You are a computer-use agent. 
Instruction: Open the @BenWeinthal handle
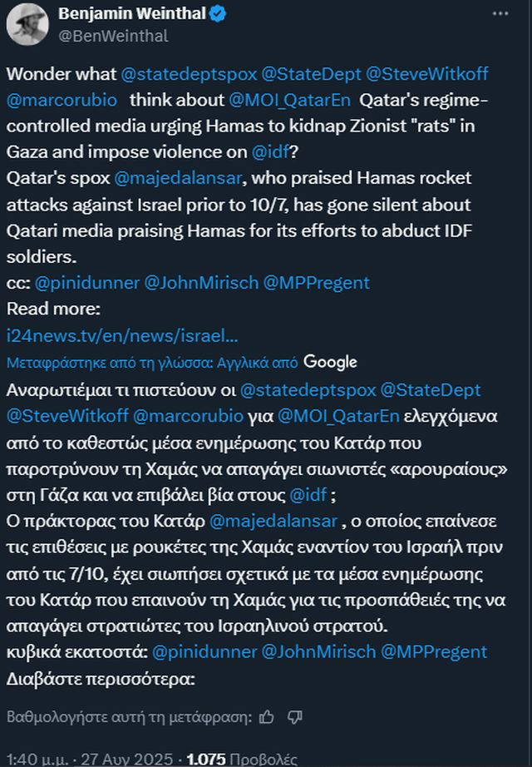click(111, 36)
